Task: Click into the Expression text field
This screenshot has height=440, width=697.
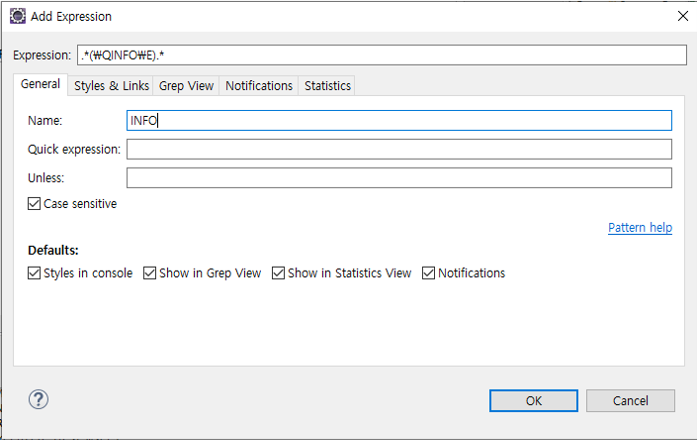Action: (x=380, y=55)
